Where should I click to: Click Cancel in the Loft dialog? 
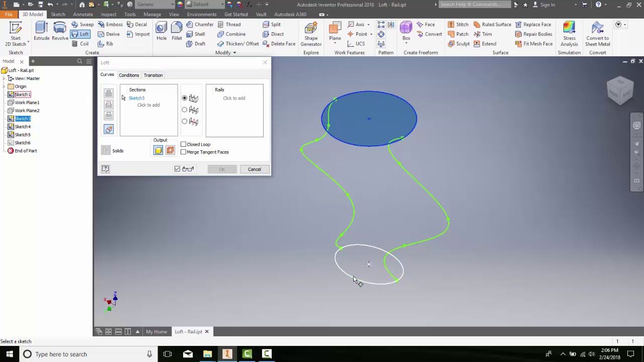pos(254,169)
